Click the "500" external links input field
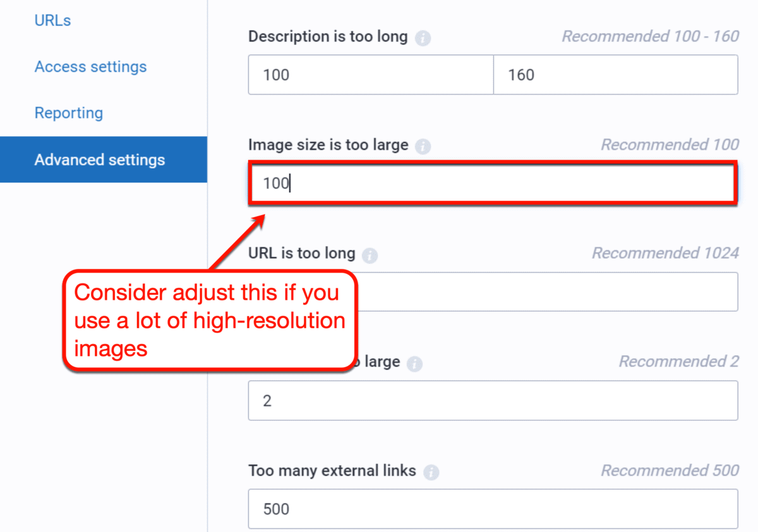This screenshot has width=758, height=532. pyautogui.click(x=493, y=509)
